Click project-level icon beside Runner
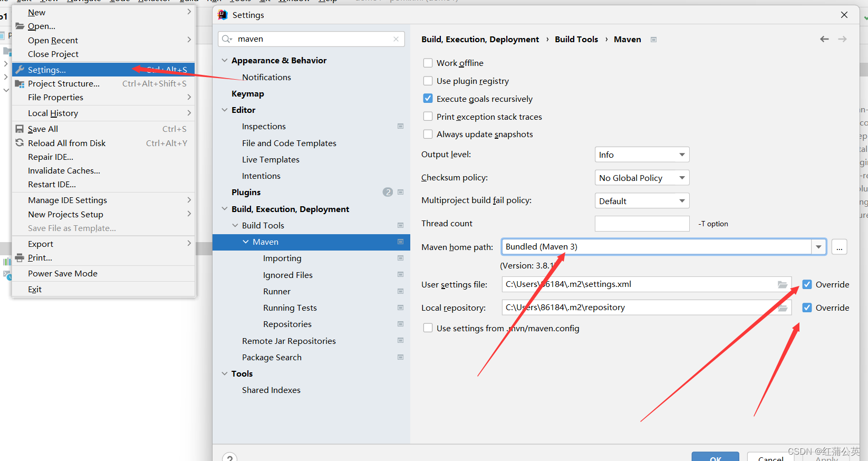 click(400, 291)
